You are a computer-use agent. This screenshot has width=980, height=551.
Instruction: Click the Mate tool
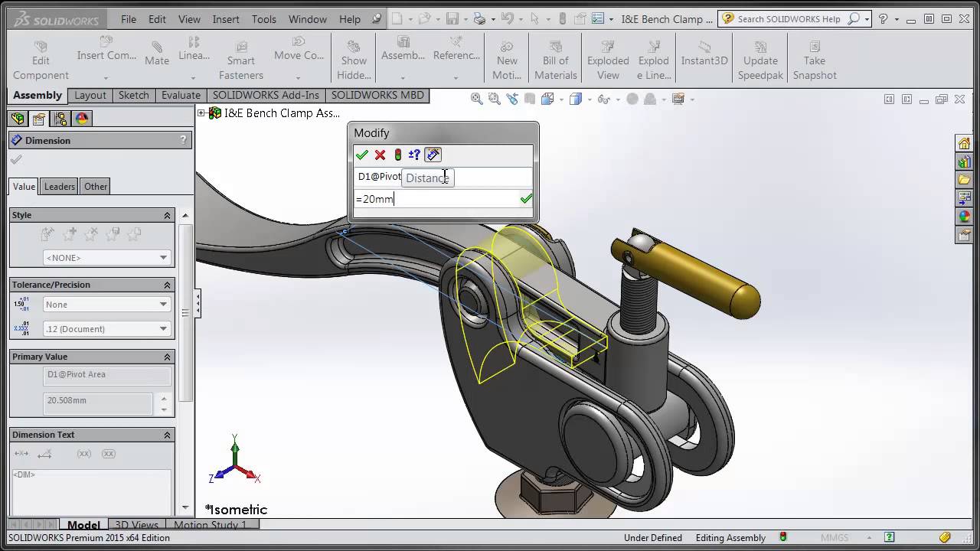pos(157,54)
